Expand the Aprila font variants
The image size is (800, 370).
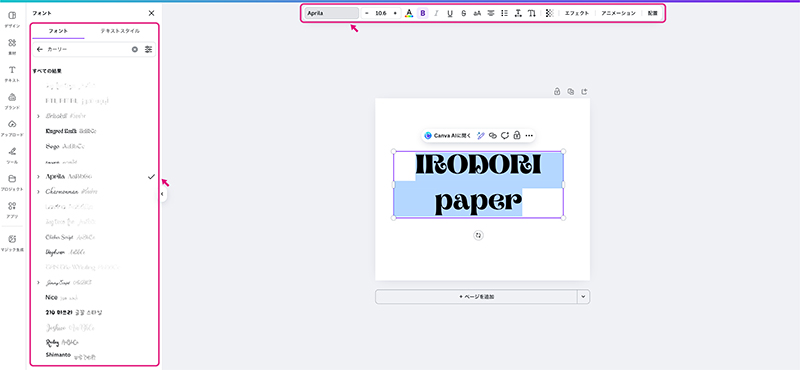[38, 177]
